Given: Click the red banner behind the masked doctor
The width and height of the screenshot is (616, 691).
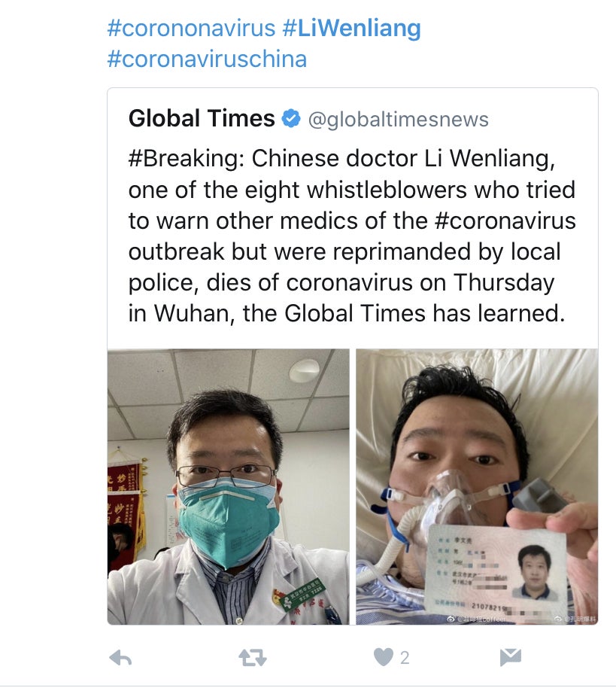Looking at the screenshot, I should coord(124,498).
